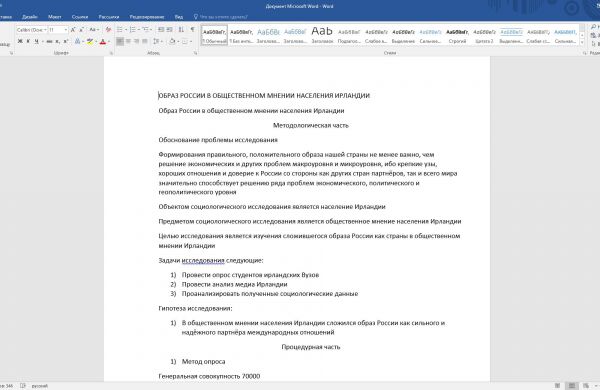This screenshot has height=390, width=600.
Task: Open line spacing options
Action: [157, 41]
